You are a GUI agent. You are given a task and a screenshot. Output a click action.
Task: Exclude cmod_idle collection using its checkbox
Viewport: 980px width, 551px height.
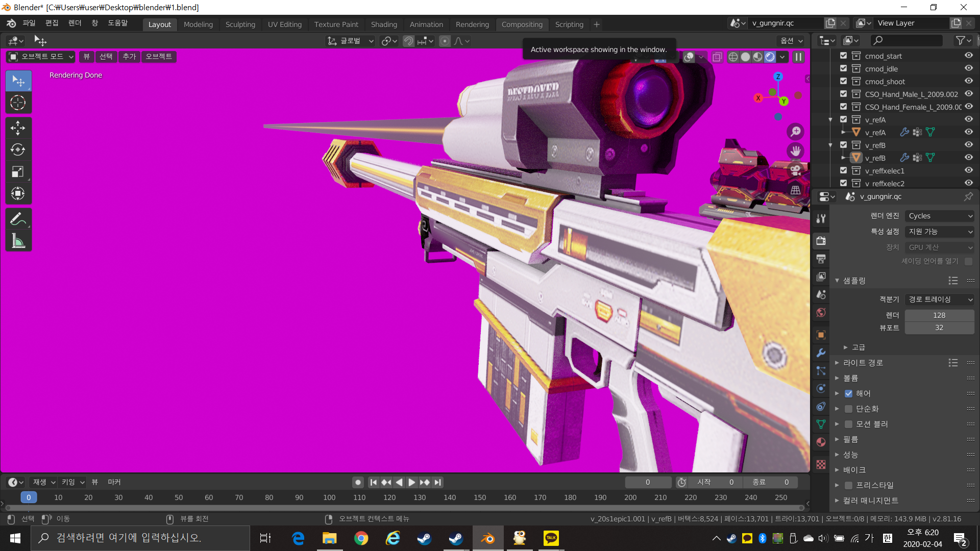(x=843, y=68)
